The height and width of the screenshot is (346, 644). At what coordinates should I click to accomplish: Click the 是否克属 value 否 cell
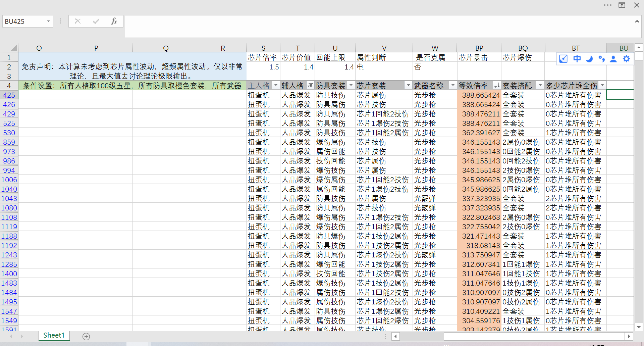(x=435, y=67)
